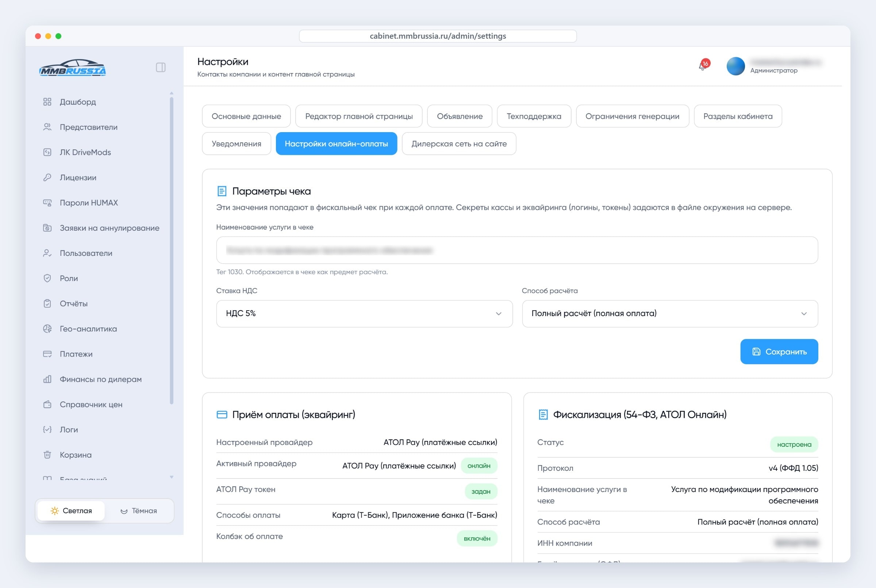Open the Платежи card icon
This screenshot has height=588, width=876.
(47, 354)
